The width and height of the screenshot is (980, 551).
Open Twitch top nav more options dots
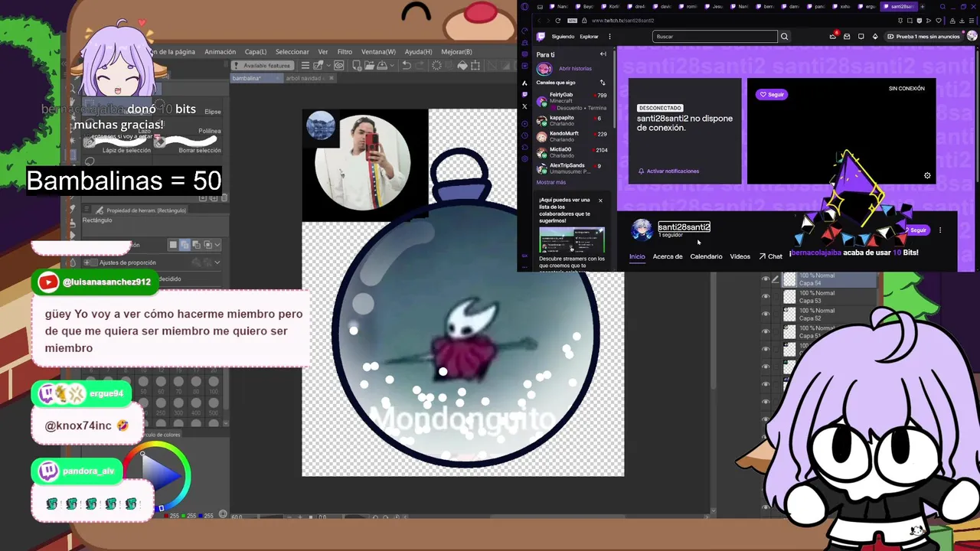pos(609,37)
